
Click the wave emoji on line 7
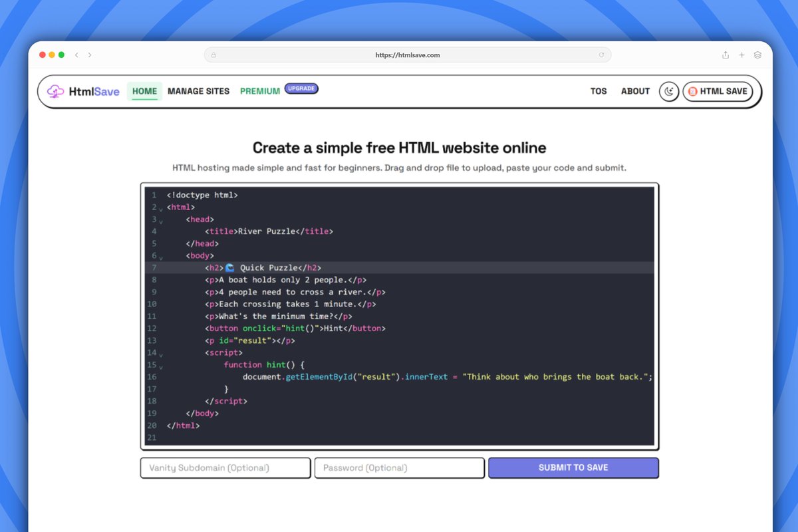[230, 267]
